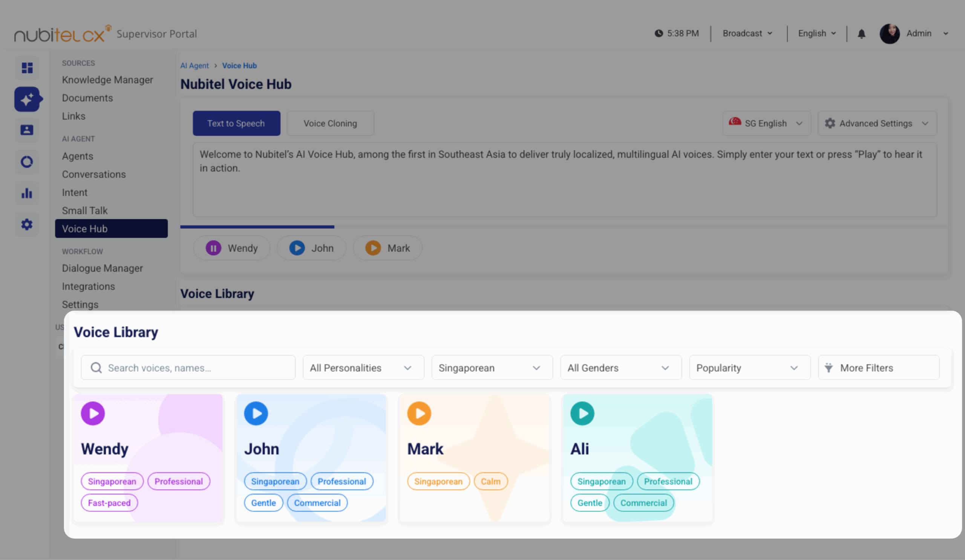This screenshot has width=965, height=560.
Task: Click the More Filters button
Action: (879, 368)
